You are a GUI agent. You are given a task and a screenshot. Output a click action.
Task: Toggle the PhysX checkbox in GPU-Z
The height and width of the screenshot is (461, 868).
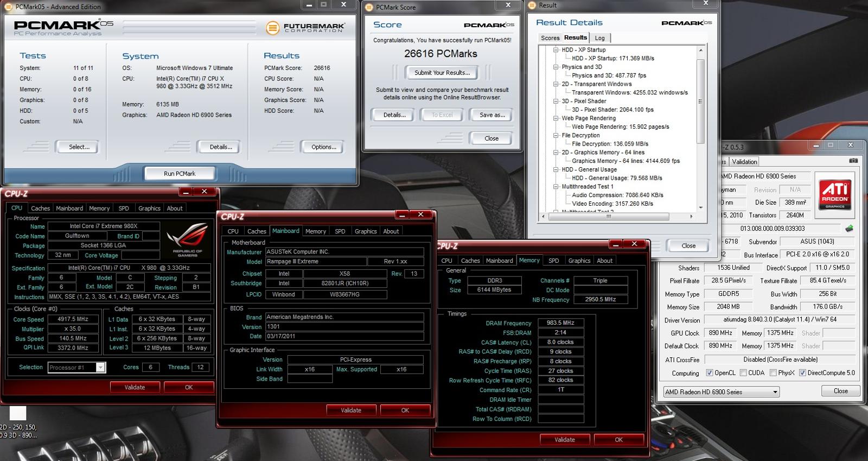pyautogui.click(x=773, y=373)
